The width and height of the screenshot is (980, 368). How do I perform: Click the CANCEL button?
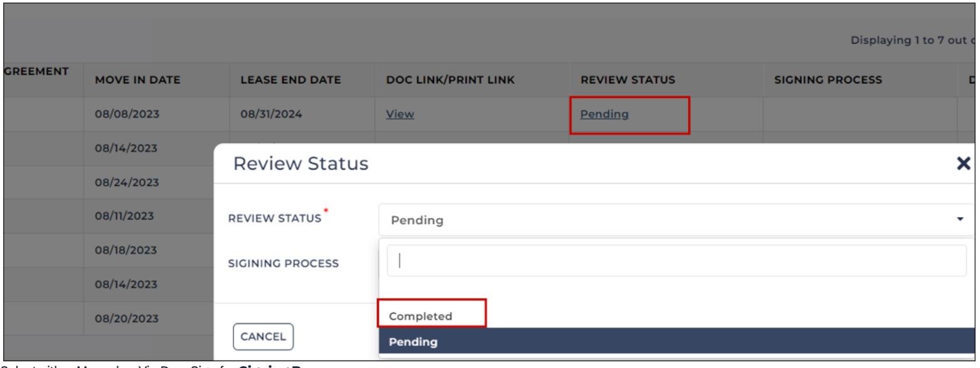click(263, 337)
